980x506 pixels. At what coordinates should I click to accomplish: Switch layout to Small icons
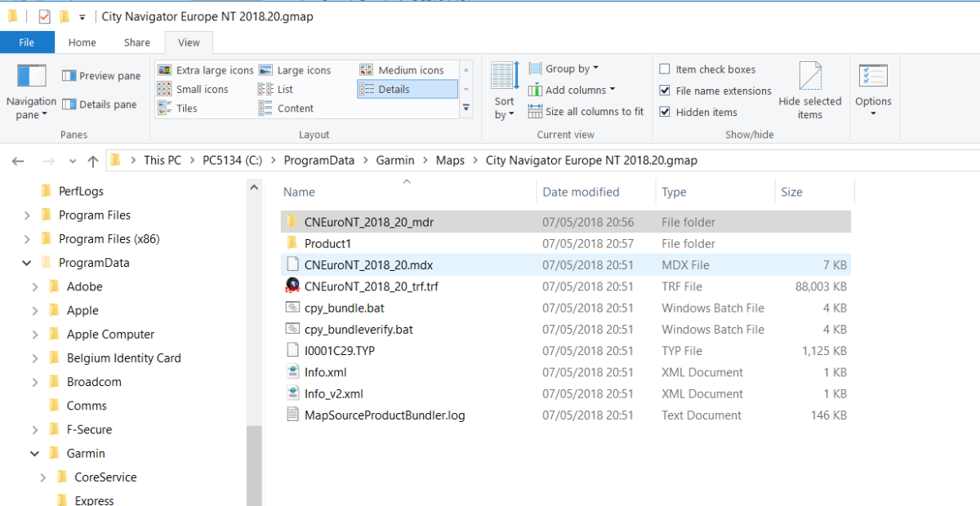[x=194, y=89]
